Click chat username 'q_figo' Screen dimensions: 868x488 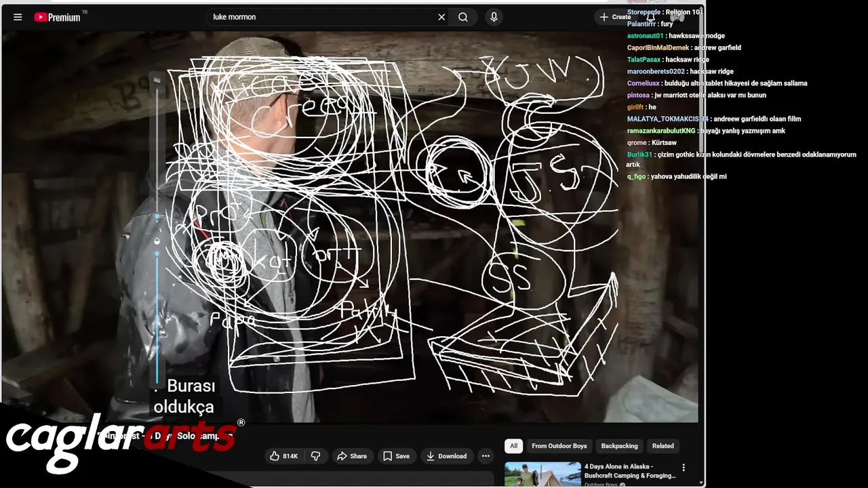pos(636,176)
